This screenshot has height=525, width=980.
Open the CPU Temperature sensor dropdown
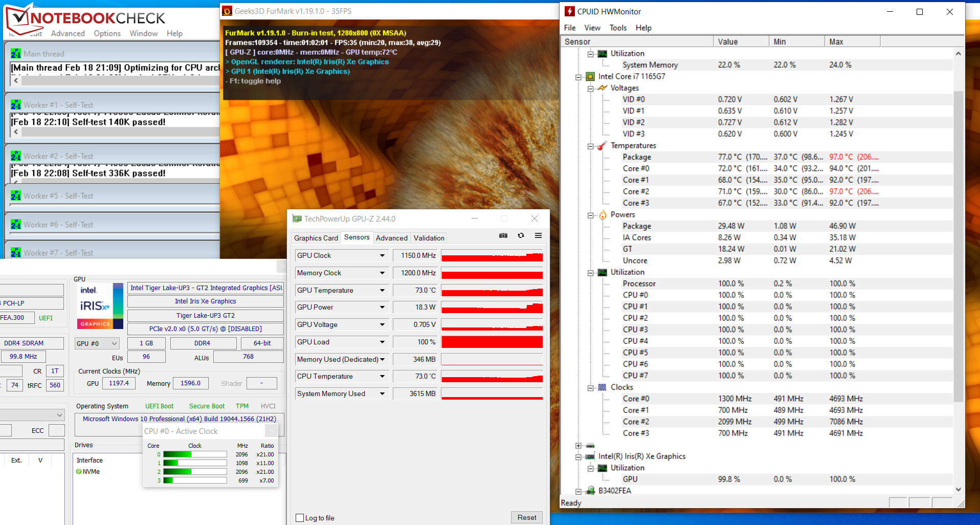point(382,376)
